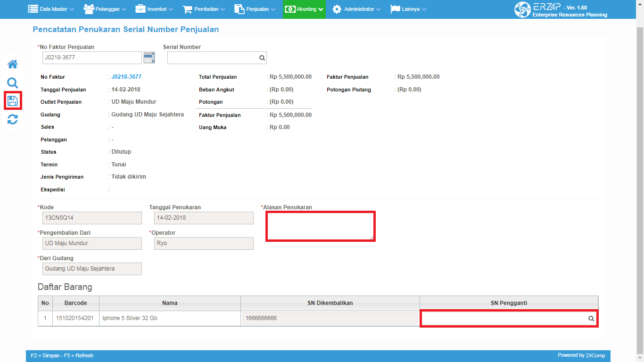Click the Home icon in left sidebar

(12, 64)
